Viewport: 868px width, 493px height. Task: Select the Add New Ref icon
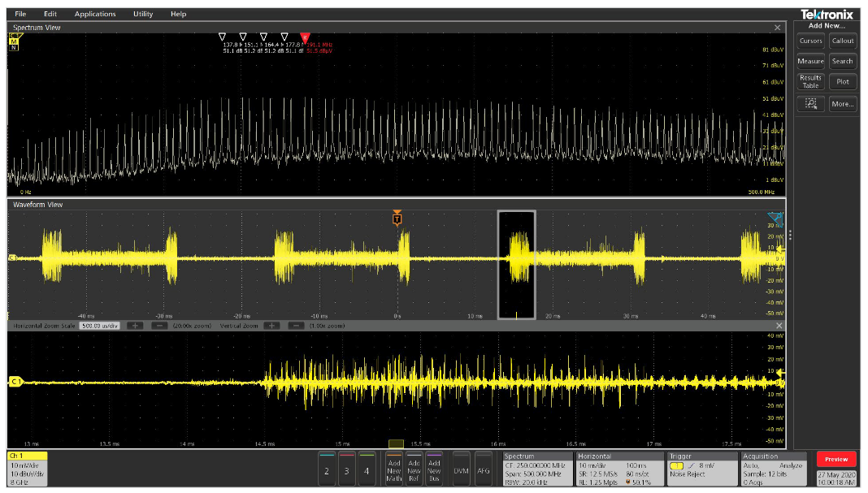[x=414, y=469]
